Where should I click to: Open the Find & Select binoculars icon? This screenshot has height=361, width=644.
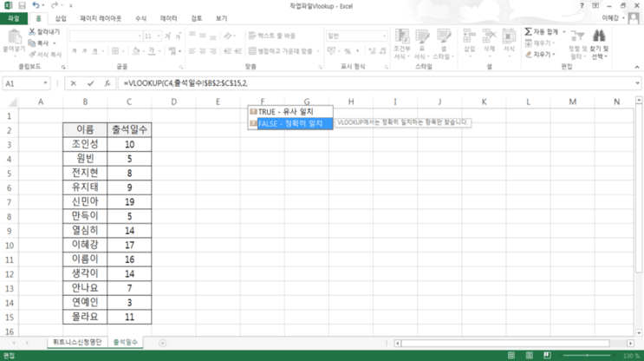(x=599, y=36)
